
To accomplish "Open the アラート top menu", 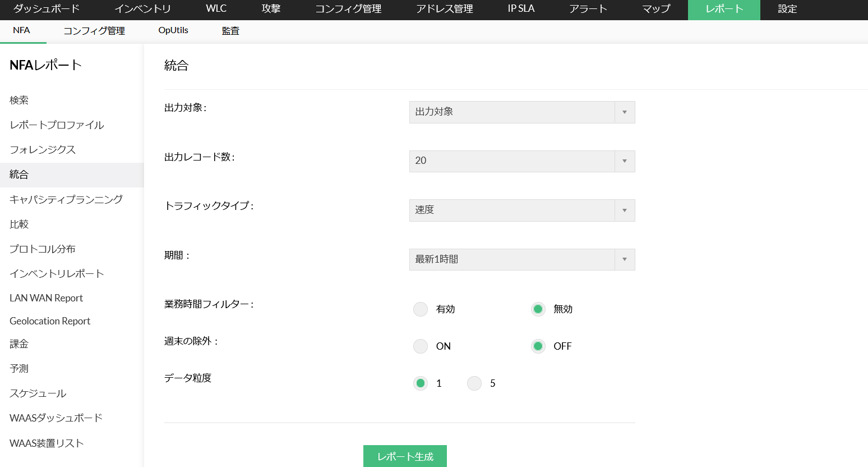I will [x=588, y=9].
